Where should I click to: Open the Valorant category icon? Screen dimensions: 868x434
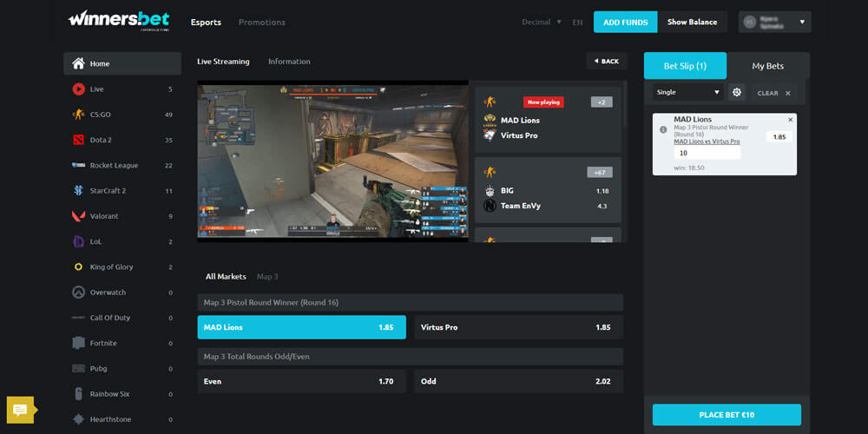[x=78, y=216]
